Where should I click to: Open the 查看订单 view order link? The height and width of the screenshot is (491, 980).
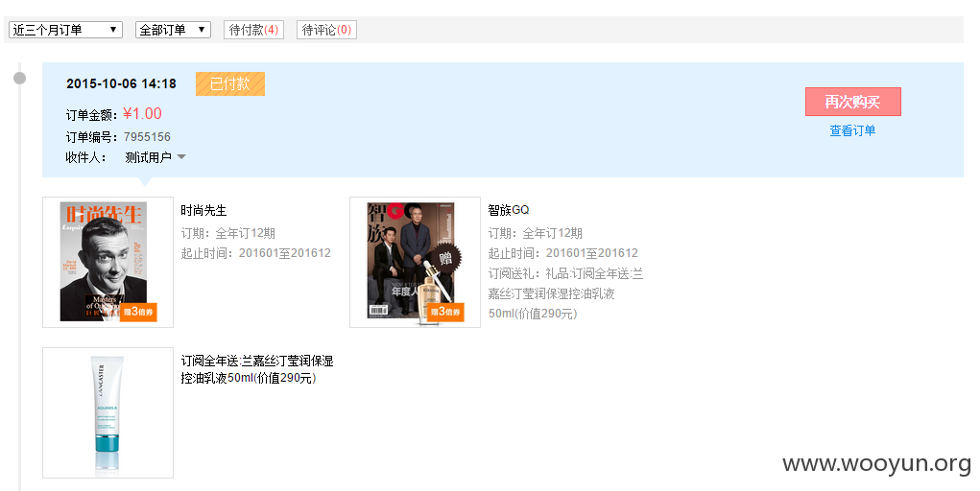tap(852, 130)
